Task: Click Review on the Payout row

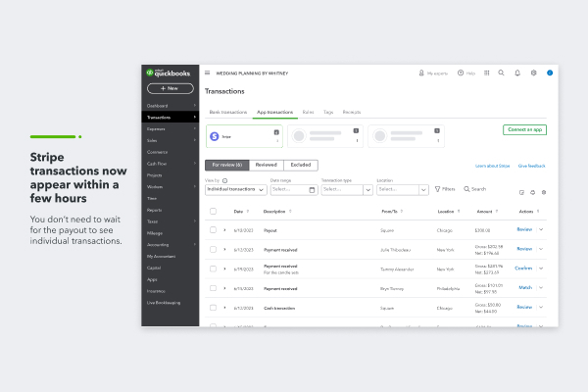Action: 524,229
